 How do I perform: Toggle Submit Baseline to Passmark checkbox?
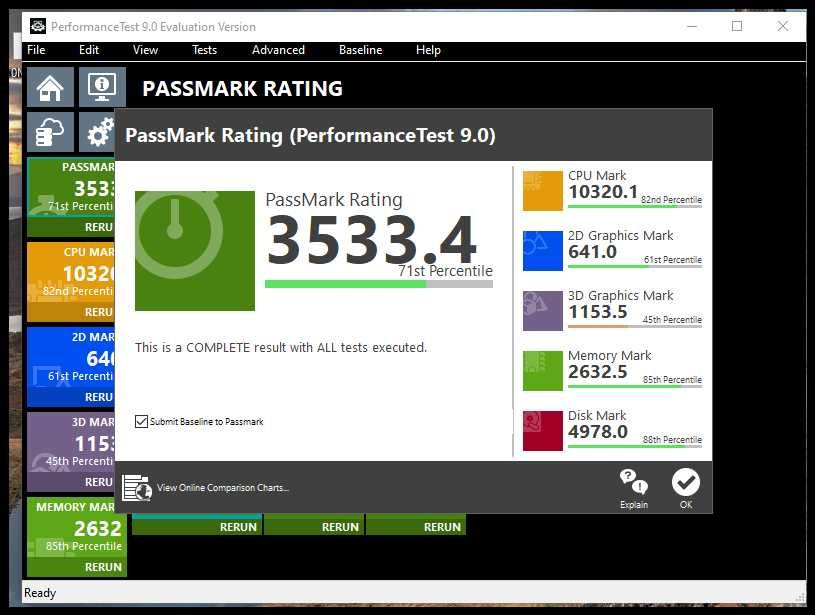click(x=141, y=421)
